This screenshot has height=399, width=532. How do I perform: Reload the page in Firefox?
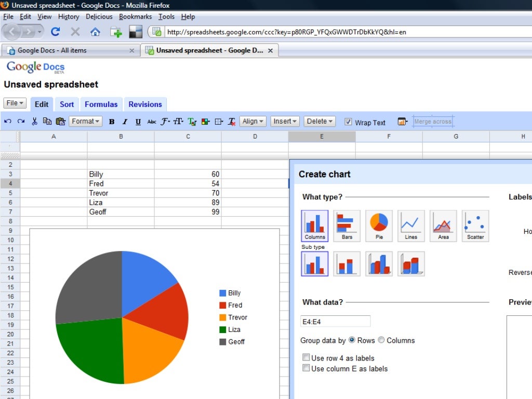click(55, 32)
